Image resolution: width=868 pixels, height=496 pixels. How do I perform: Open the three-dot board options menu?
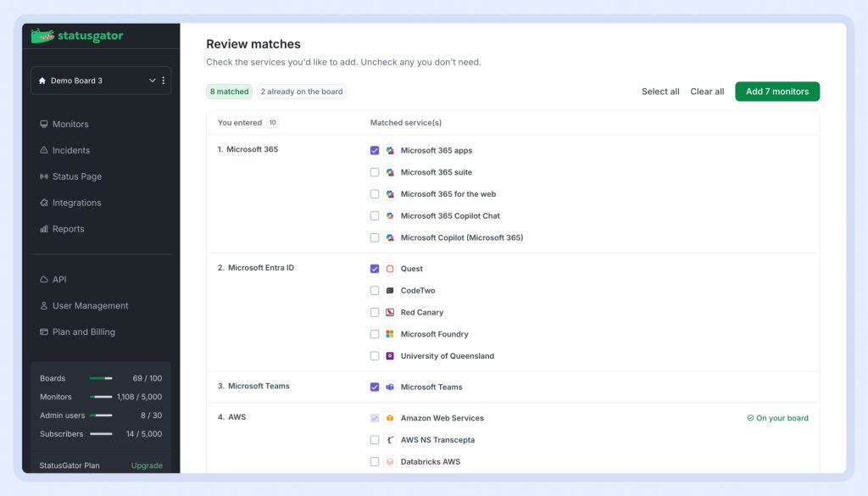[x=164, y=81]
